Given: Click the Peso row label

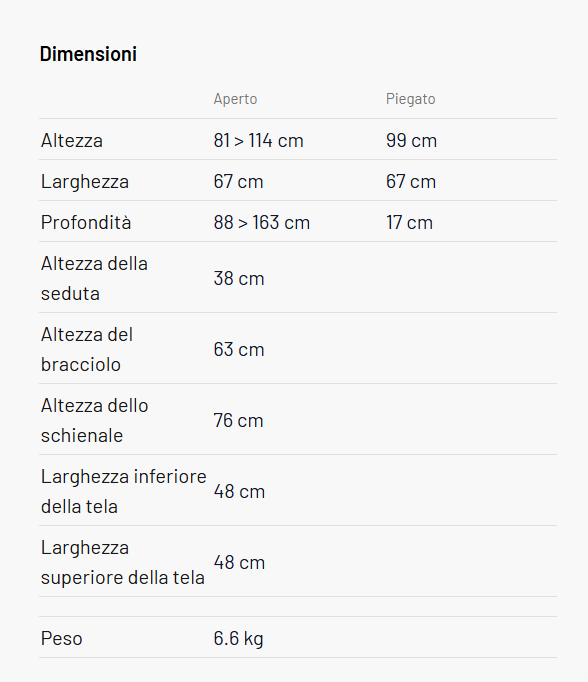Looking at the screenshot, I should pyautogui.click(x=62, y=639).
